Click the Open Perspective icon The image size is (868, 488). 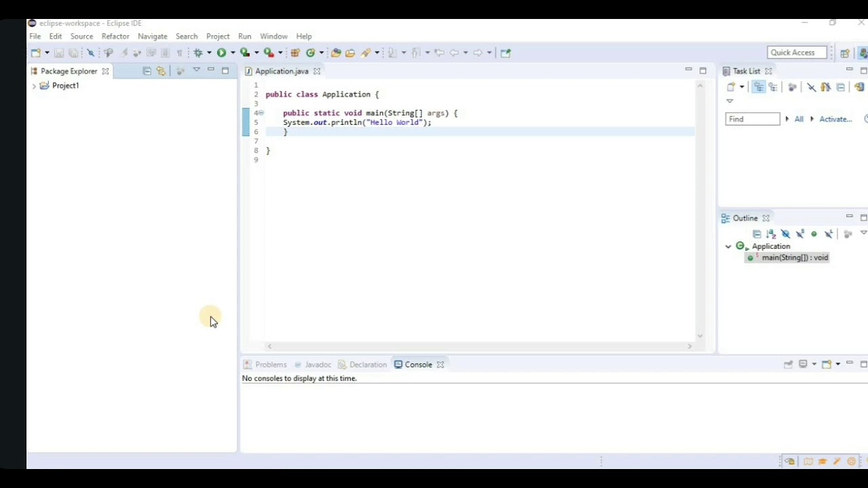845,54
